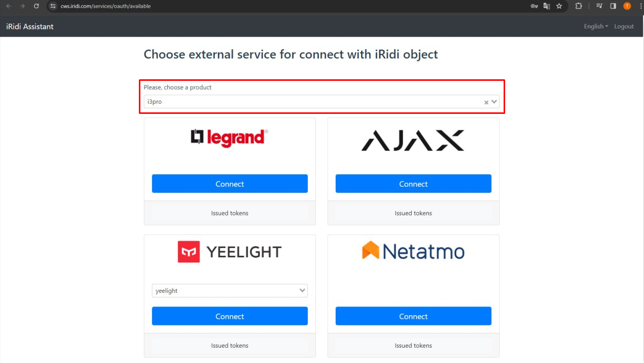Open the Chrome three-dot menu

(639, 6)
